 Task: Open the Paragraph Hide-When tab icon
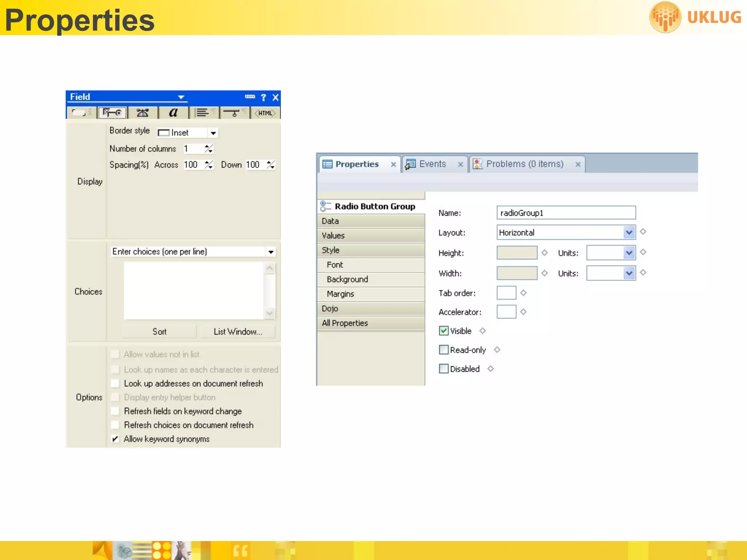click(x=233, y=113)
